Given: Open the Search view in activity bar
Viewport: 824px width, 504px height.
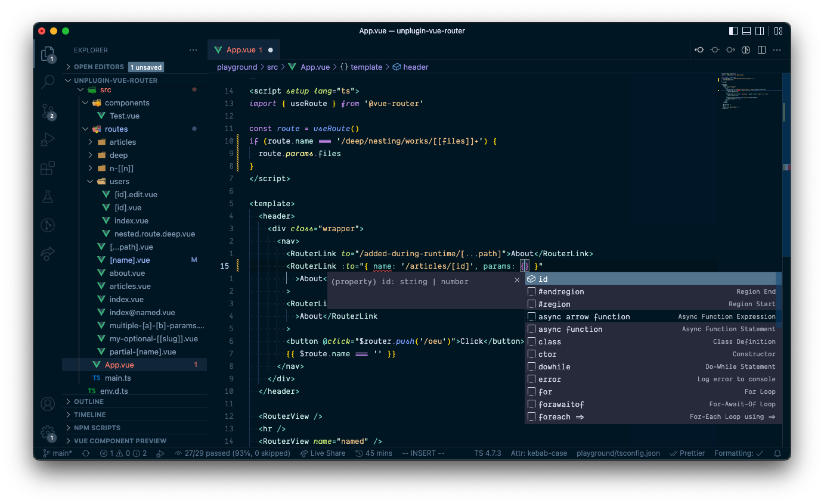Looking at the screenshot, I should pos(48,82).
